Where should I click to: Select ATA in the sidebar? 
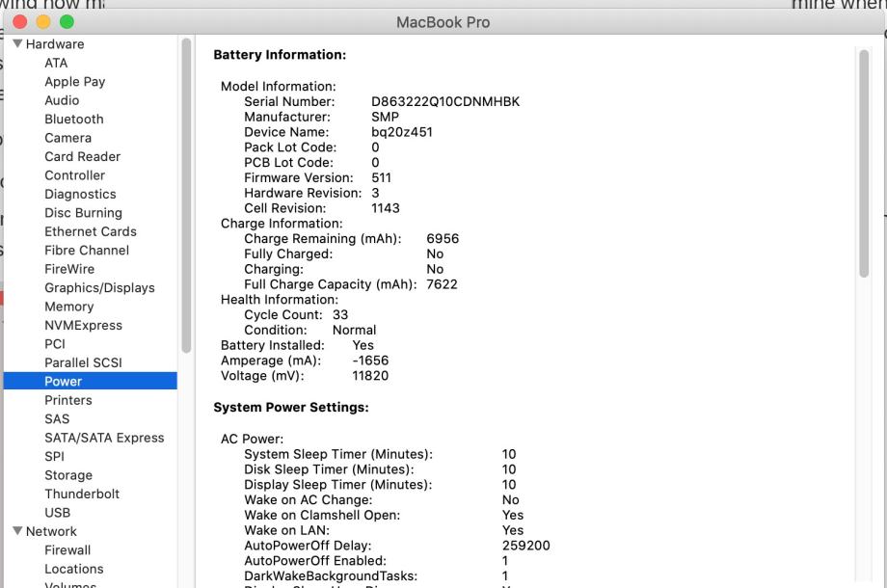pos(56,63)
